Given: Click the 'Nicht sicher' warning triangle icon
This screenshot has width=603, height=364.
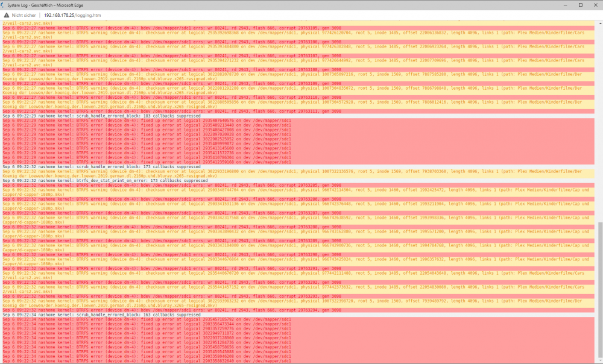Looking at the screenshot, I should [7, 16].
